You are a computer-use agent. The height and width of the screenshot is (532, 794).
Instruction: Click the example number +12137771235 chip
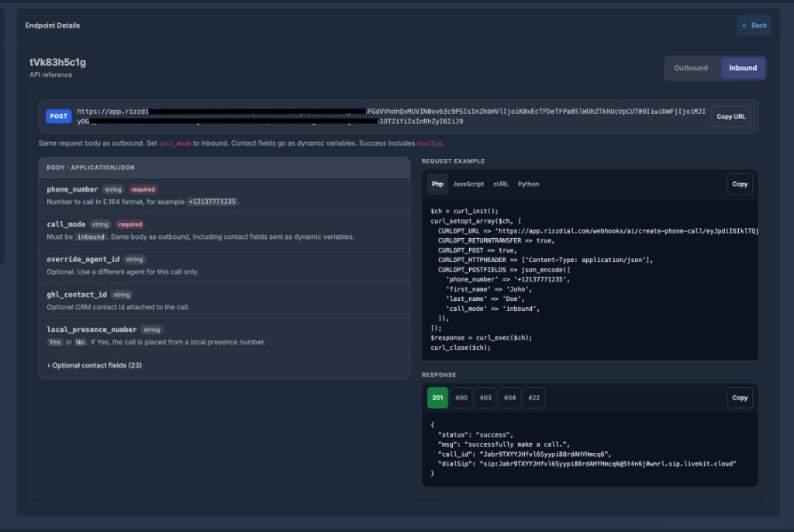[x=212, y=202]
